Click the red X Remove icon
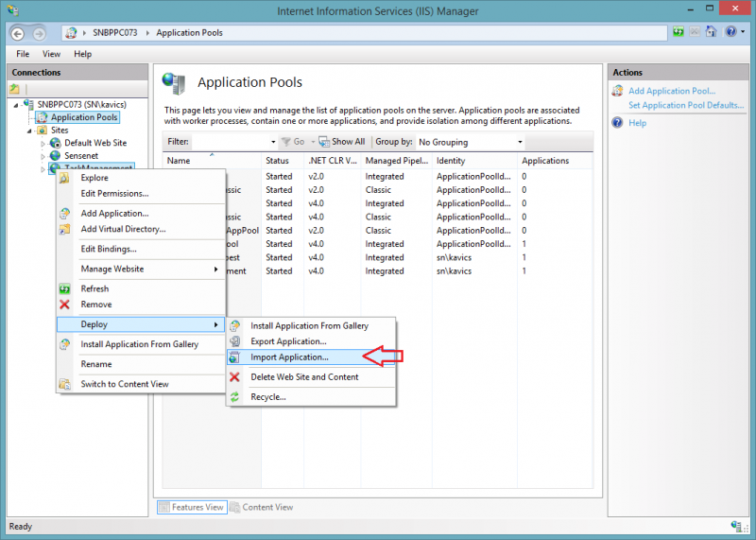Viewport: 756px width, 540px height. coord(64,305)
